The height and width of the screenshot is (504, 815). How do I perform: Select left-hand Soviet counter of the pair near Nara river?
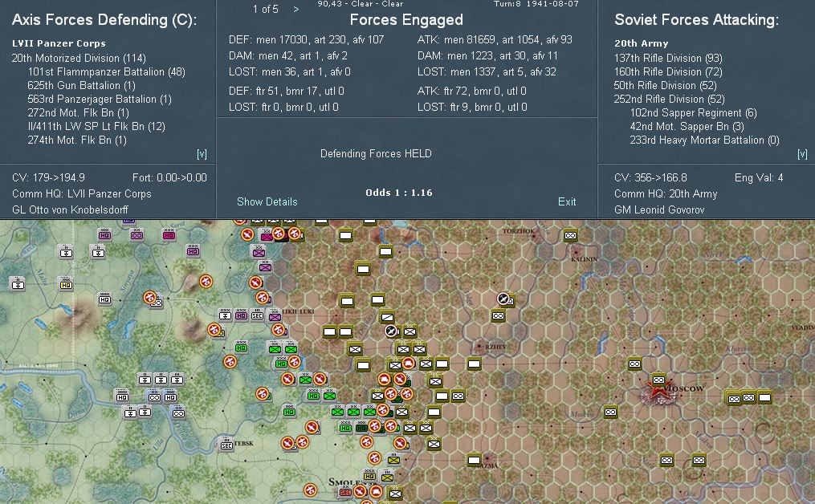click(x=667, y=460)
